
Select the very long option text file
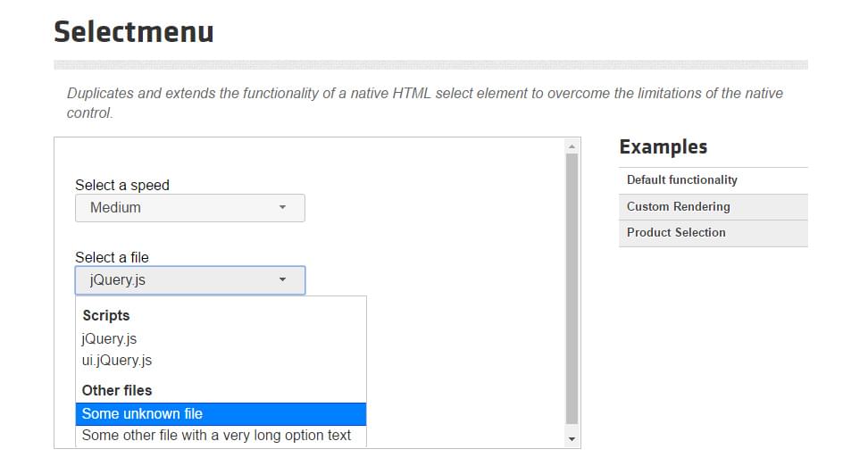click(216, 436)
